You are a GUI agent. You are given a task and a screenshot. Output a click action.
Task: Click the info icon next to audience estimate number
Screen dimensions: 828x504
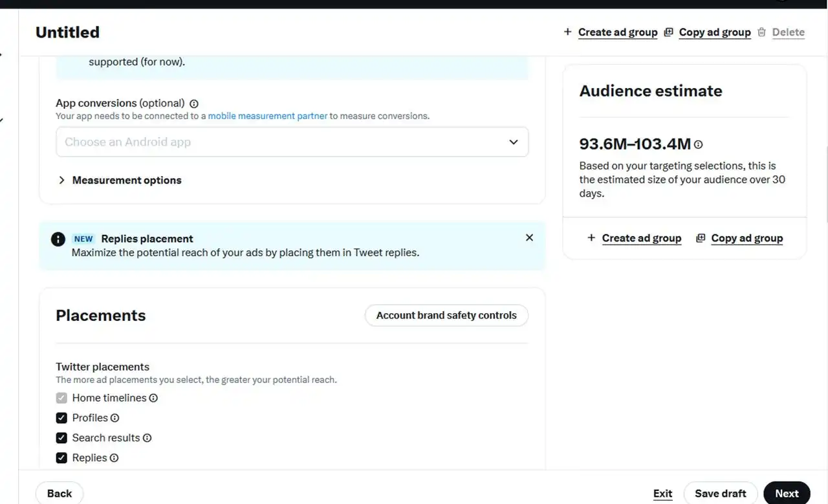click(x=698, y=145)
